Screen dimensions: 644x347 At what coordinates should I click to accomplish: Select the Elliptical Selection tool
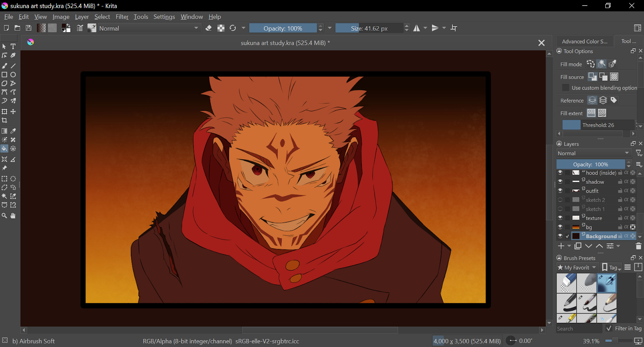pos(13,179)
